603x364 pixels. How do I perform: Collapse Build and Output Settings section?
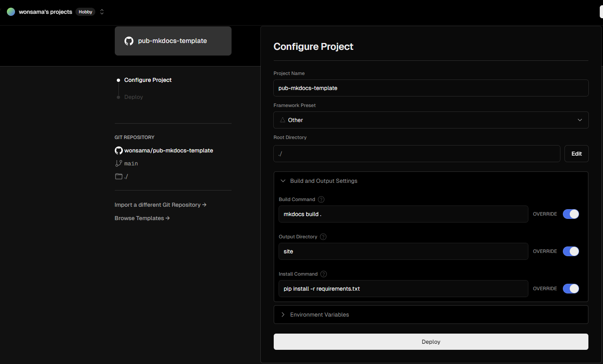click(319, 181)
